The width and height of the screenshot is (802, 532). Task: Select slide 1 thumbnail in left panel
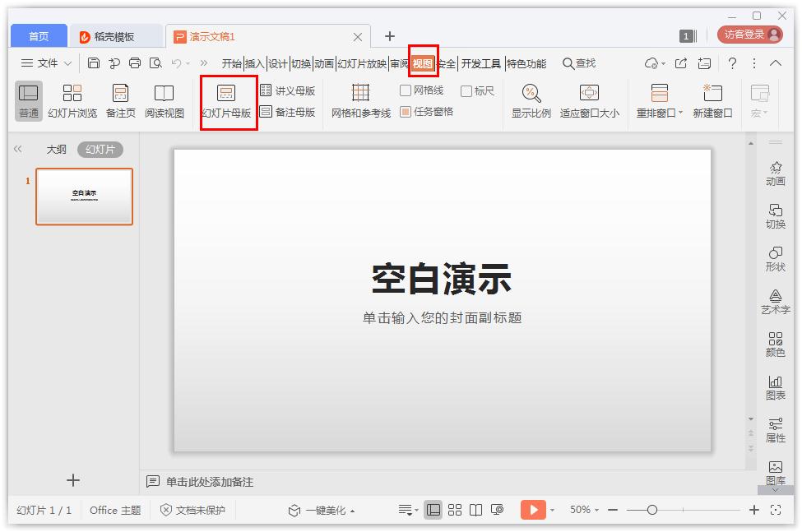click(84, 197)
